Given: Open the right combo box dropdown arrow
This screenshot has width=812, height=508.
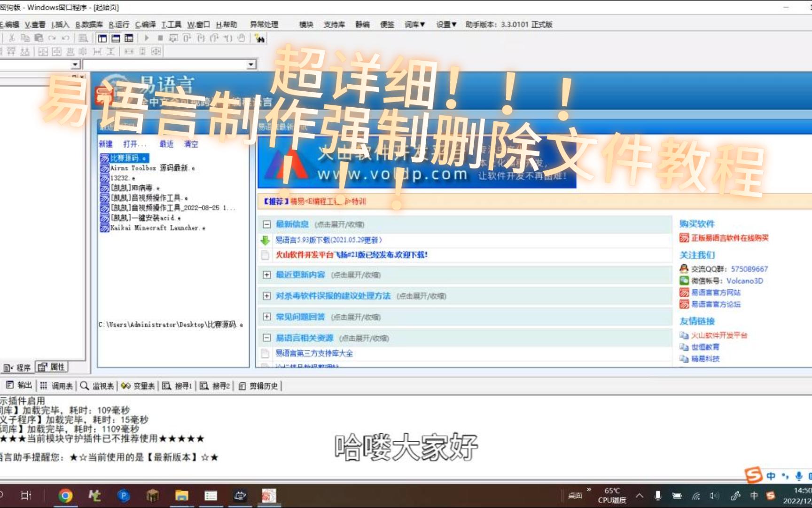Looking at the screenshot, I should [251, 64].
